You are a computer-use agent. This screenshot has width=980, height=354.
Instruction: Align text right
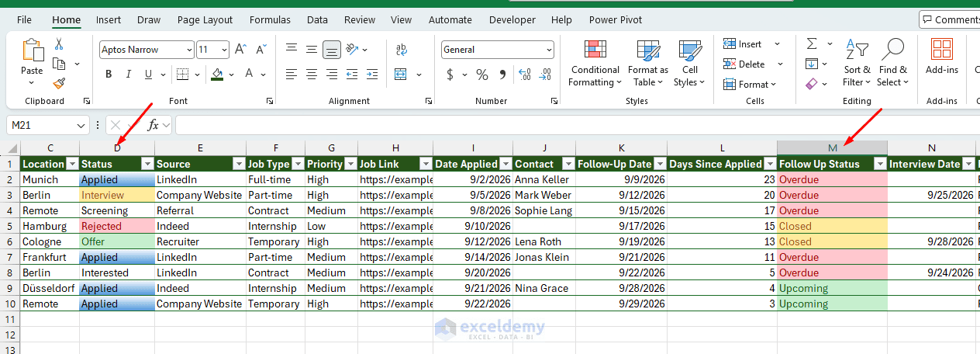pos(332,75)
